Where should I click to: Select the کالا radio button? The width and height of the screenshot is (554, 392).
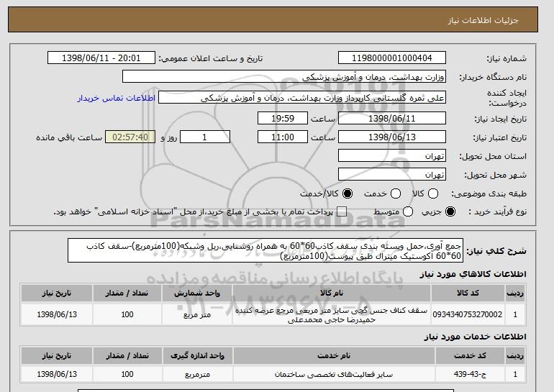click(433, 193)
